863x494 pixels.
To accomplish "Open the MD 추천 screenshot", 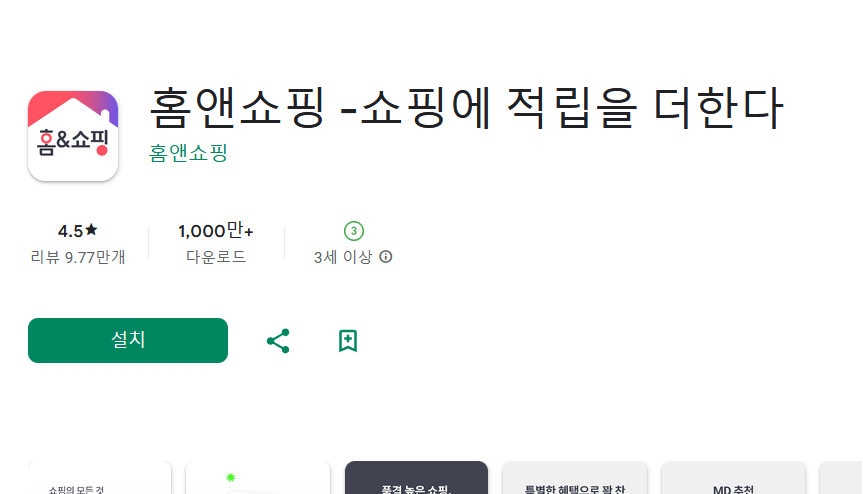I will [x=733, y=477].
